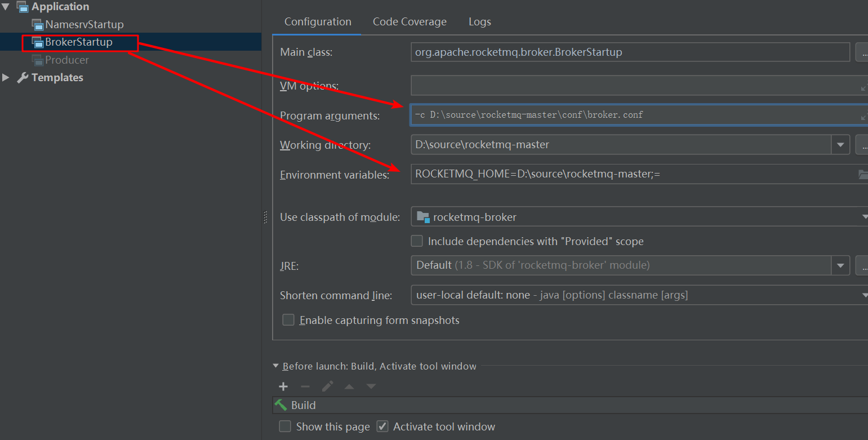Click the NamesrvStartup application icon
Screen dimensions: 868x440
point(37,25)
